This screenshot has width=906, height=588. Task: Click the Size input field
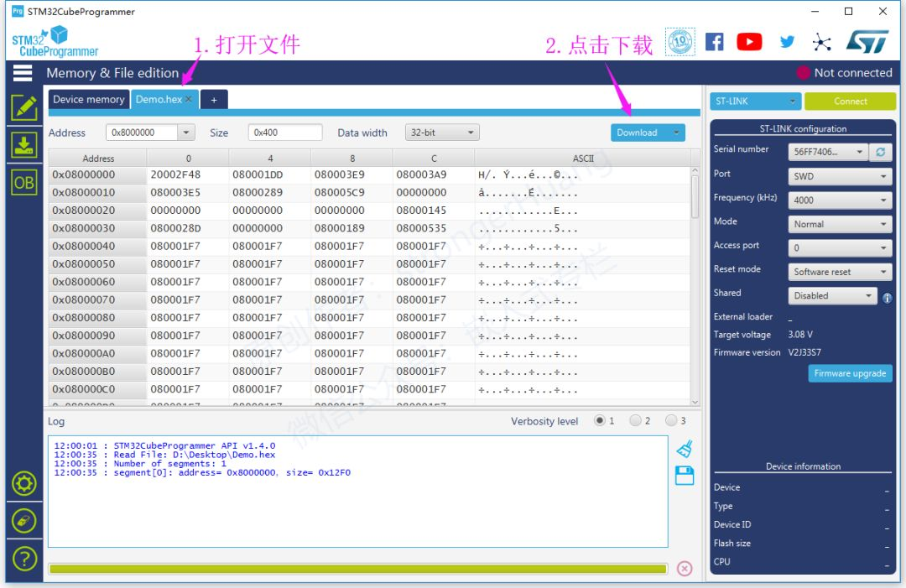coord(285,133)
